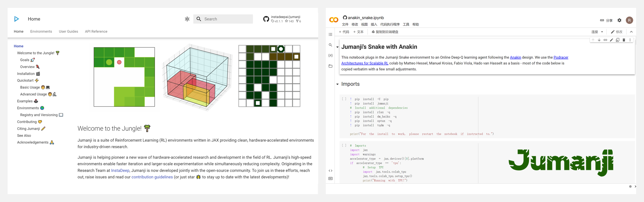Click the mirror cell in tab icon

(617, 40)
